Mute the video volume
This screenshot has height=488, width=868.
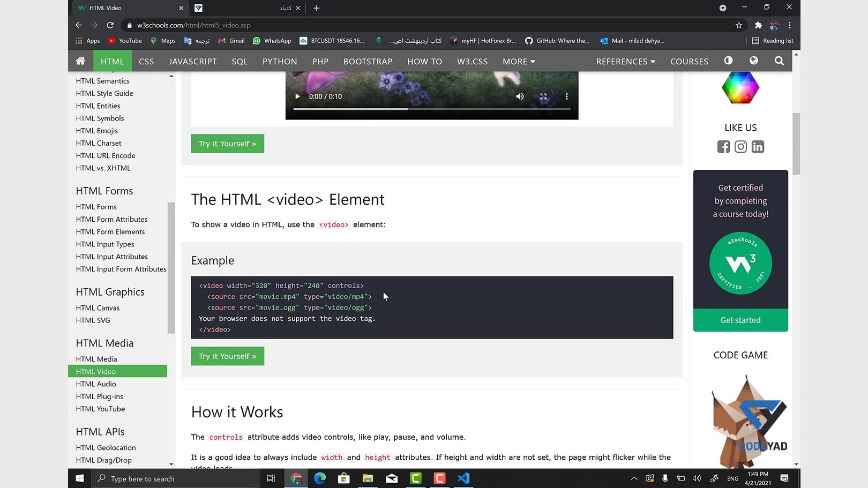click(520, 96)
